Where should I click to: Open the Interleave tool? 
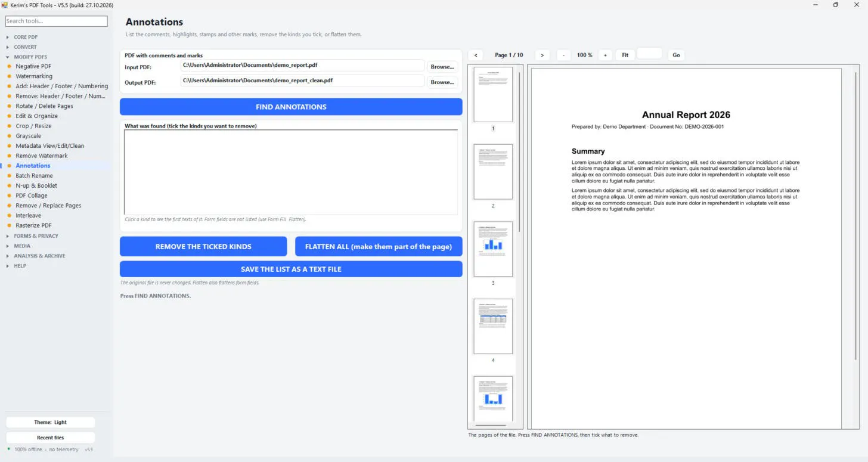click(28, 216)
